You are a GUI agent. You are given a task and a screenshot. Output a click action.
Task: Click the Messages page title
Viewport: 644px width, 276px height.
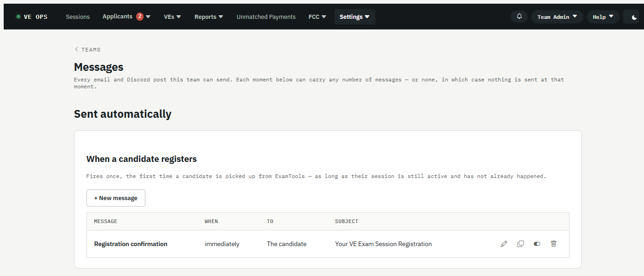pos(99,67)
